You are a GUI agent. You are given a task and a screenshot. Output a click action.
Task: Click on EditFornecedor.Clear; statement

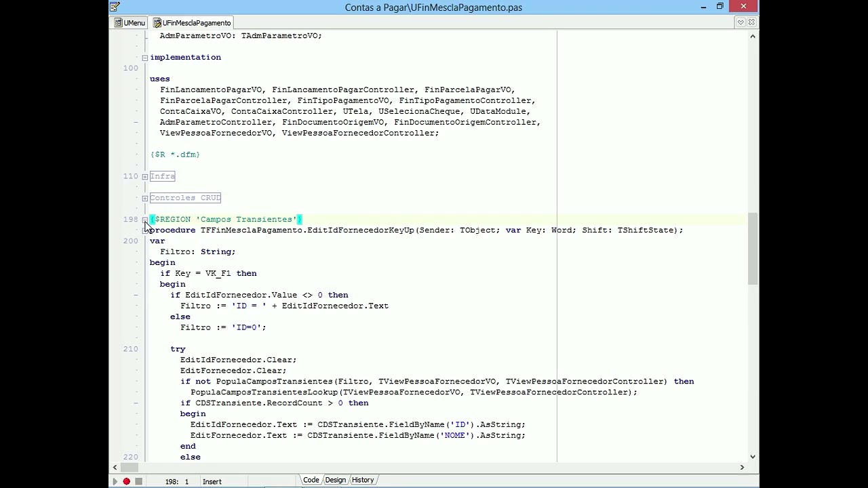[x=233, y=371]
